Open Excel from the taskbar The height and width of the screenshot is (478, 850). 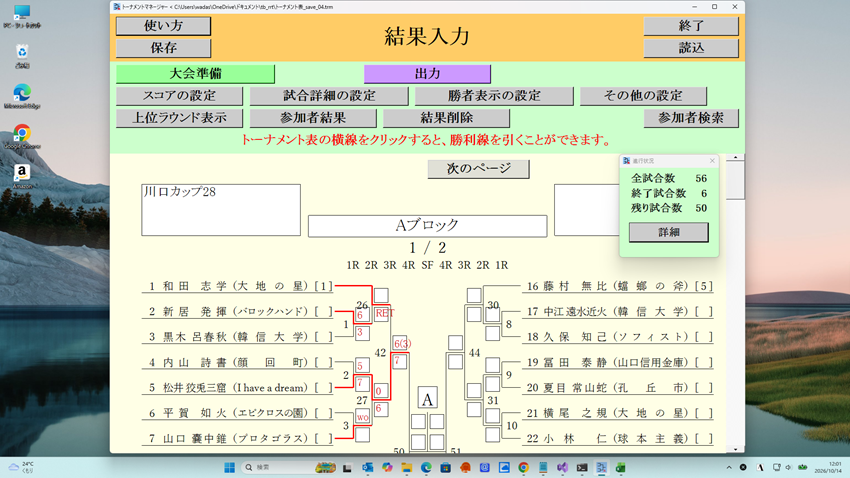click(621, 467)
